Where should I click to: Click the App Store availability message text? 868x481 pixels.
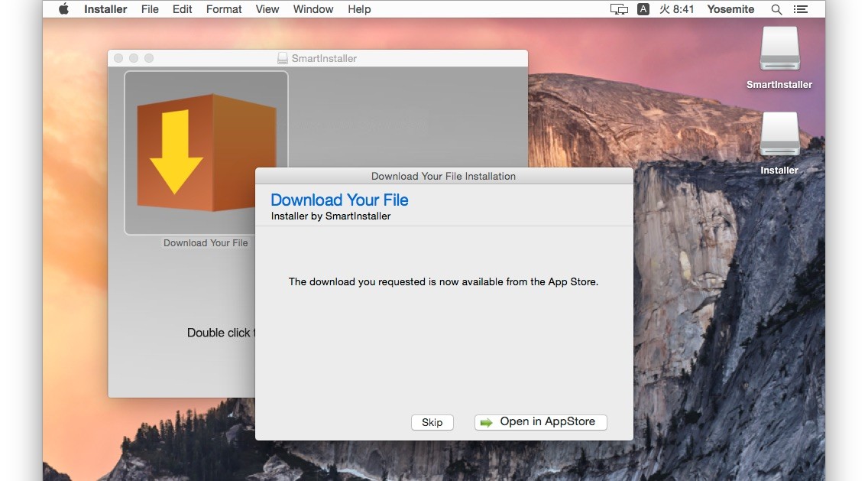(443, 281)
